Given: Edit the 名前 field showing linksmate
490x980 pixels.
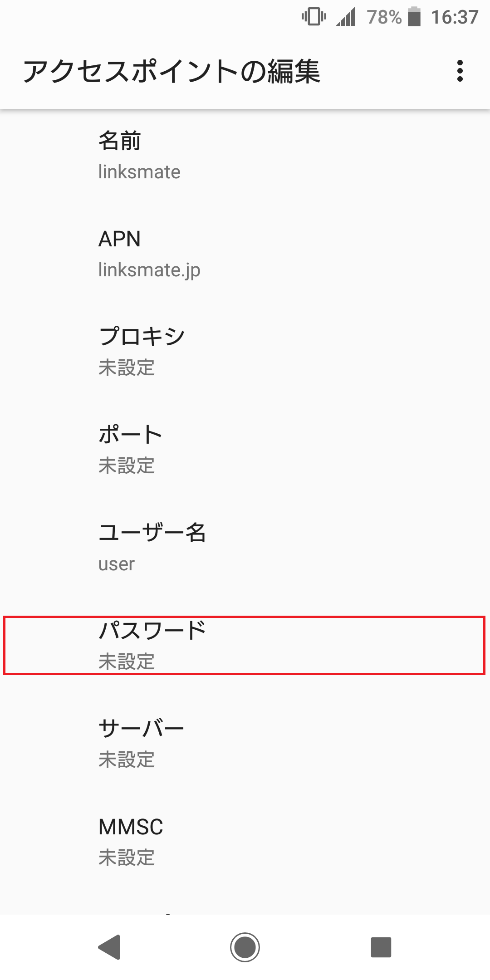Looking at the screenshot, I should (x=245, y=156).
